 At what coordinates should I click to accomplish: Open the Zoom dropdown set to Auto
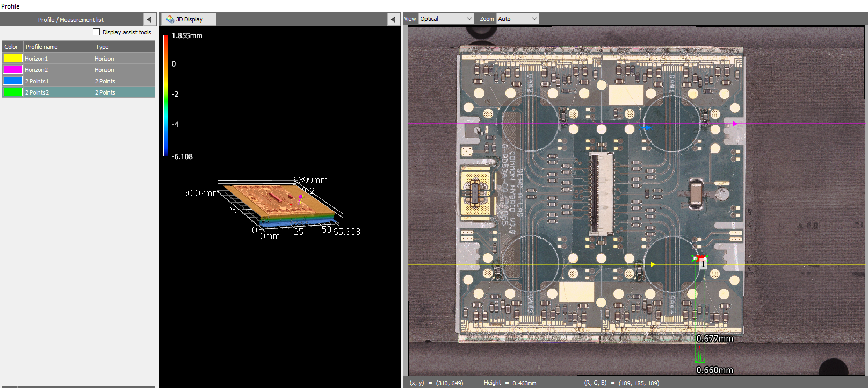(517, 19)
